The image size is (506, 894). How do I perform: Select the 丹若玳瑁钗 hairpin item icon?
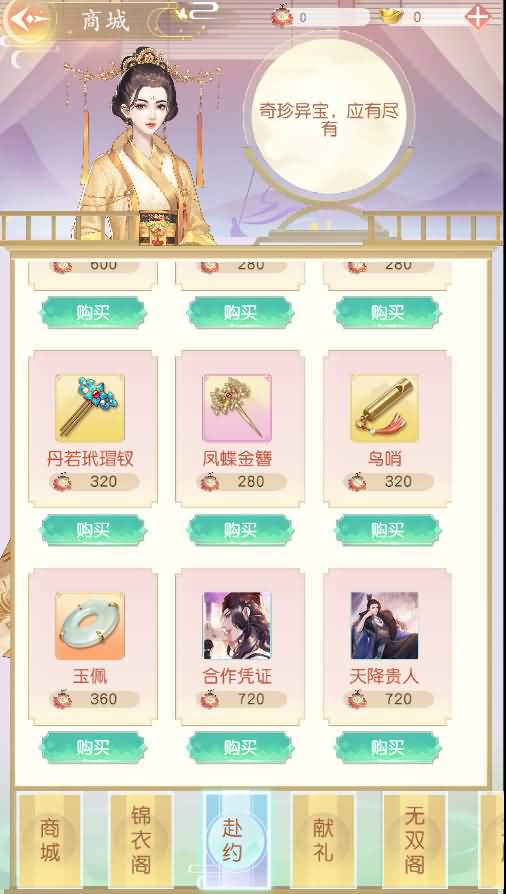[90, 408]
